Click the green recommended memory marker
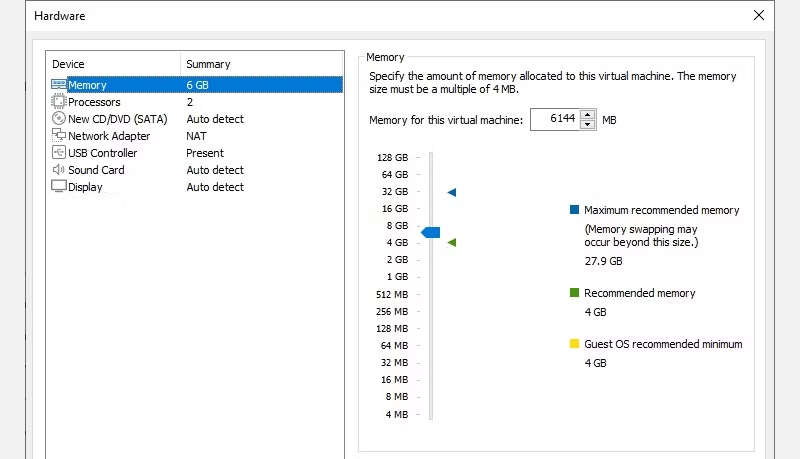800x459 pixels. [452, 242]
